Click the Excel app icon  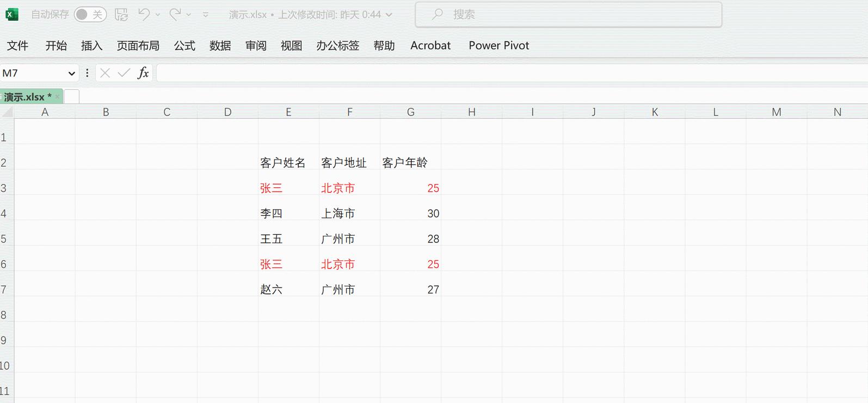click(x=11, y=14)
